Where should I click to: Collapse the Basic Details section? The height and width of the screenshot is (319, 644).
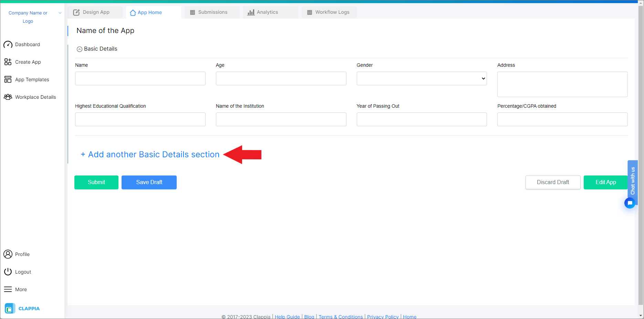click(80, 49)
